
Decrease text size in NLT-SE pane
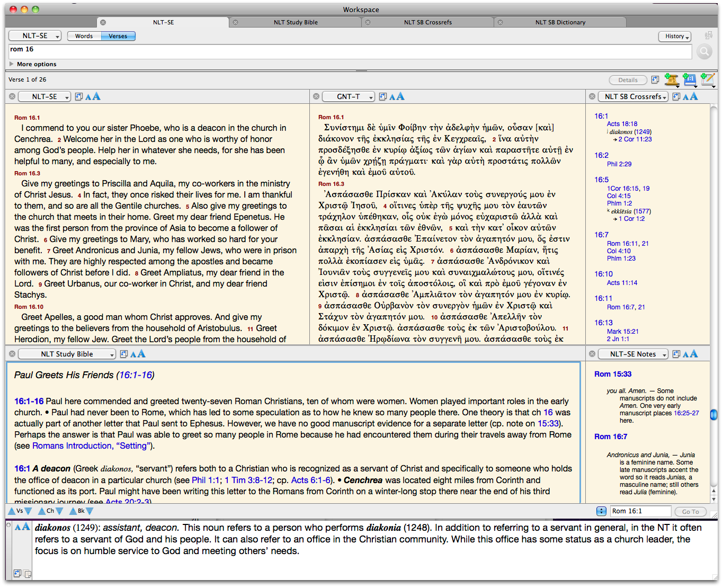click(88, 97)
